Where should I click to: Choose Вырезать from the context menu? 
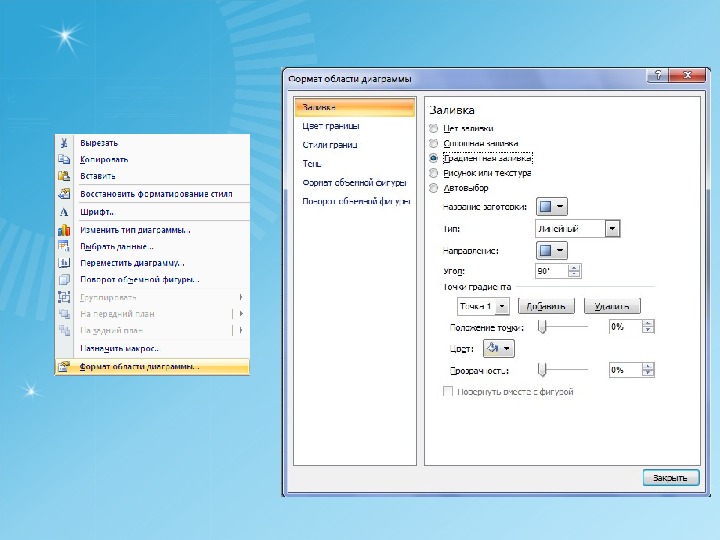coord(152,143)
